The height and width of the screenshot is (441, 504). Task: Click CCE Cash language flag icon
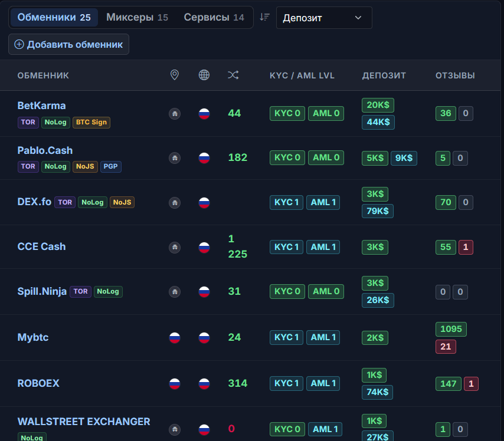204,247
